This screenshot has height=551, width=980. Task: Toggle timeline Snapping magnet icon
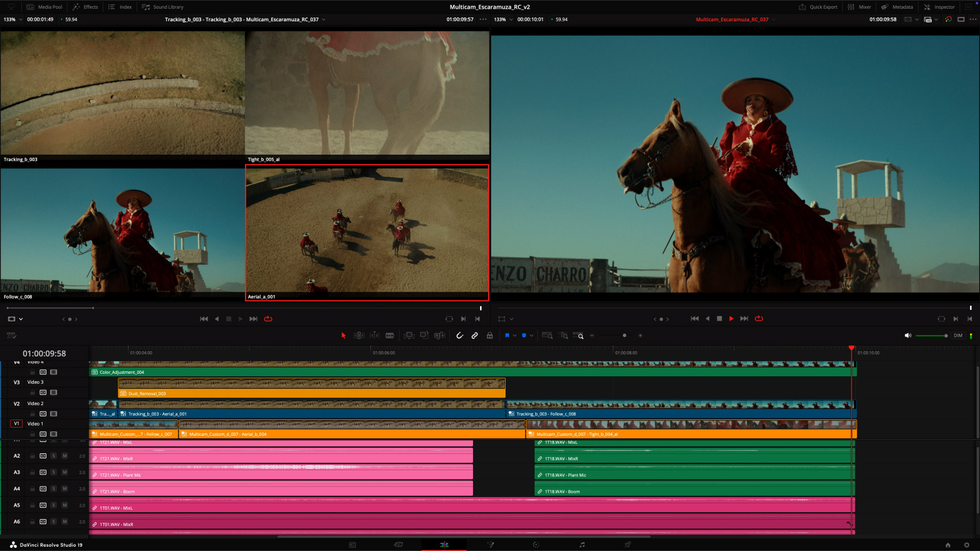pyautogui.click(x=459, y=336)
